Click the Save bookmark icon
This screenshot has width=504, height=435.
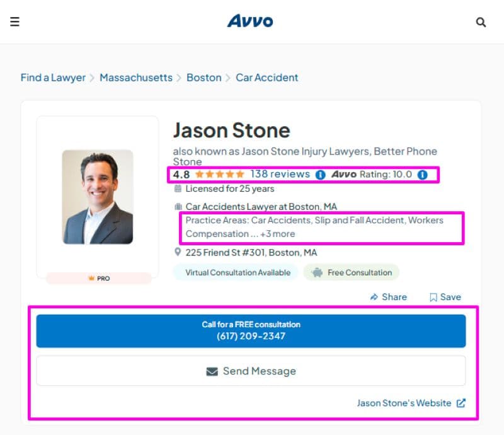433,298
